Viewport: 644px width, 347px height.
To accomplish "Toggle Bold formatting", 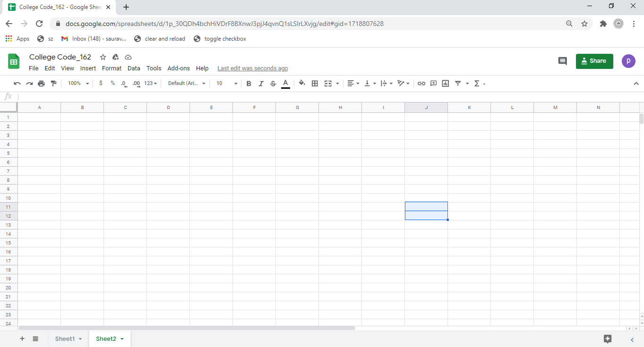I will [x=249, y=84].
